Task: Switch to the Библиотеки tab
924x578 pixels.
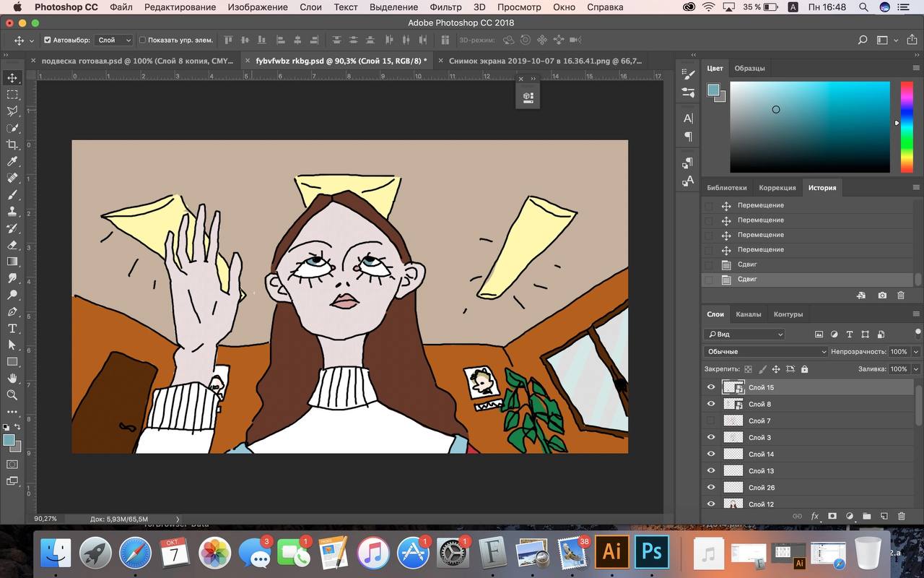Action: pyautogui.click(x=727, y=188)
